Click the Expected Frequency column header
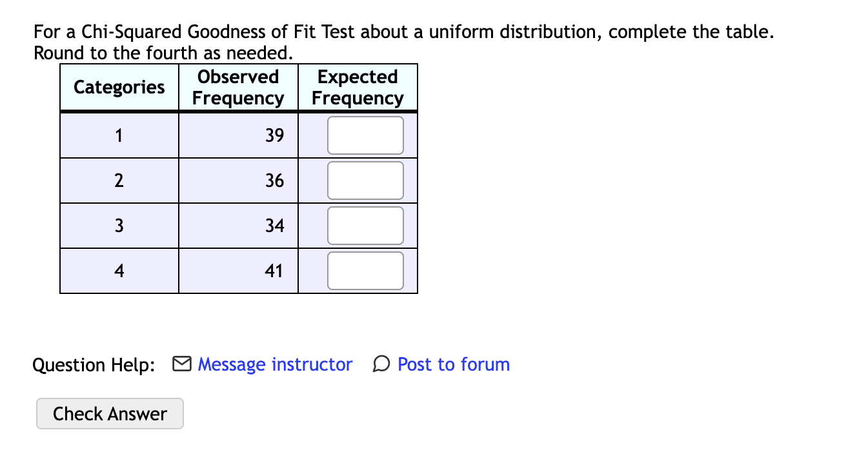This screenshot has width=868, height=459. (x=357, y=87)
